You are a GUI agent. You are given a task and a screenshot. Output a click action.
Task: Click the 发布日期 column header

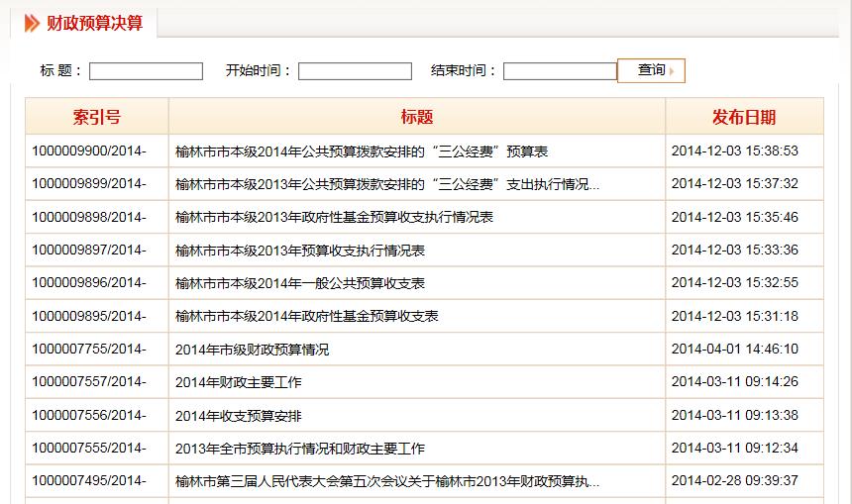click(744, 117)
